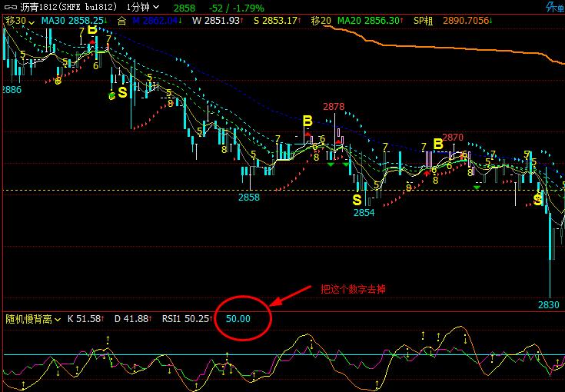The image size is (565, 392).
Task: Click the 合 indicator label
Action: [122, 21]
